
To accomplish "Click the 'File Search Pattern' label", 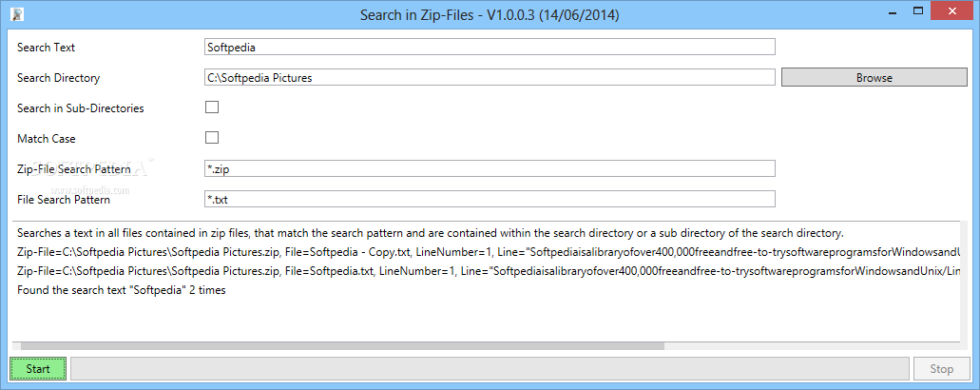I will [x=64, y=200].
